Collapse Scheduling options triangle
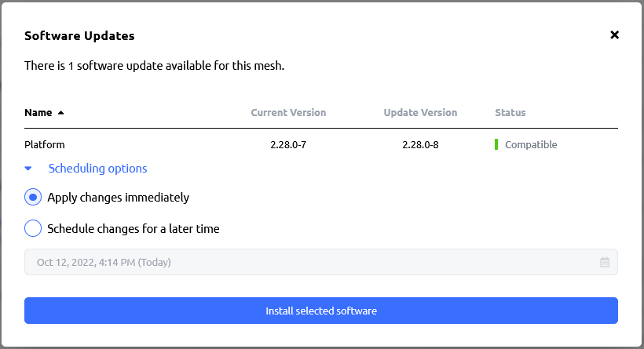Screen dimensions: 644x349 click(28, 169)
